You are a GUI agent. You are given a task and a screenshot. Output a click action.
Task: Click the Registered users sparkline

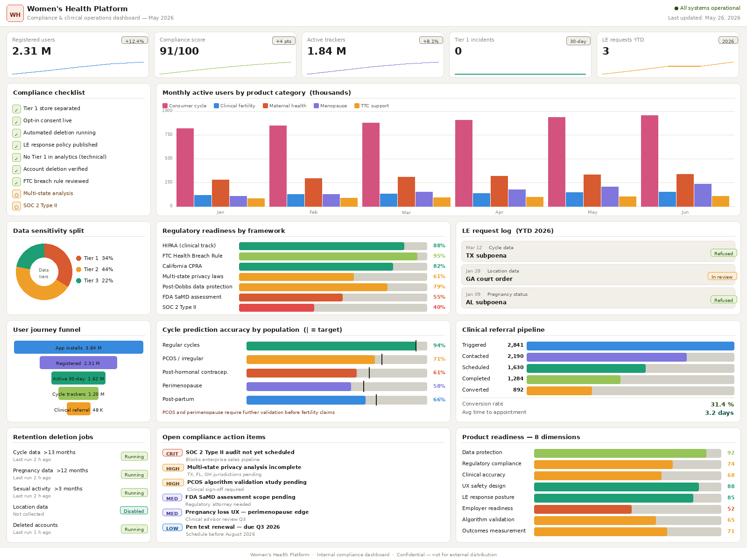[78, 68]
